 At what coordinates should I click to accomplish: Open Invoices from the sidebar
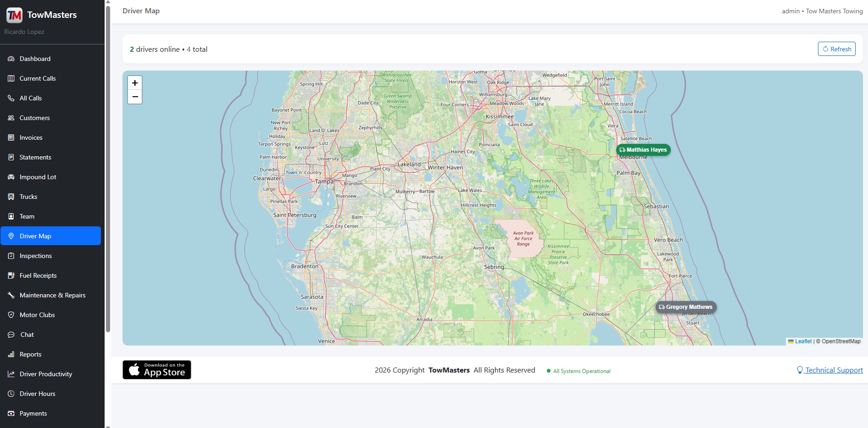tap(50, 137)
